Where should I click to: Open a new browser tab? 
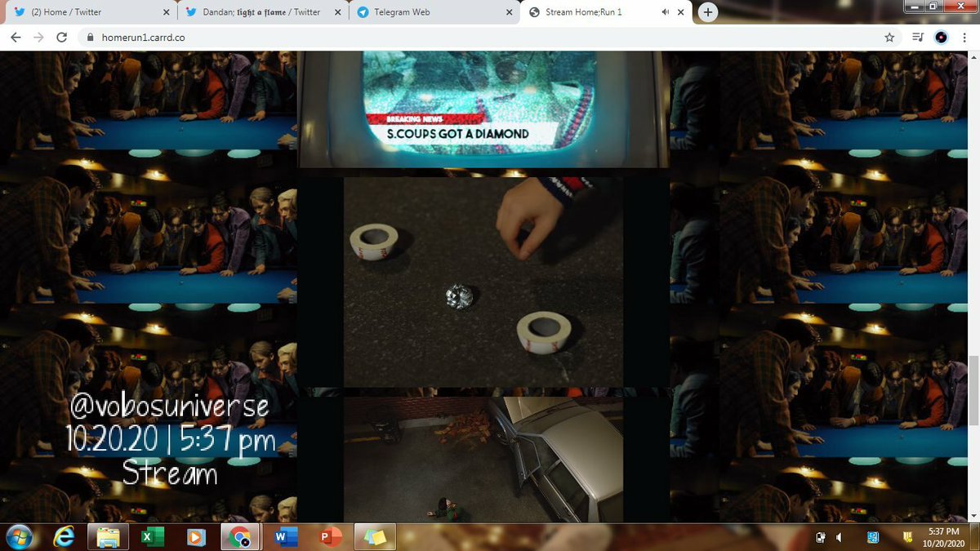pos(707,12)
